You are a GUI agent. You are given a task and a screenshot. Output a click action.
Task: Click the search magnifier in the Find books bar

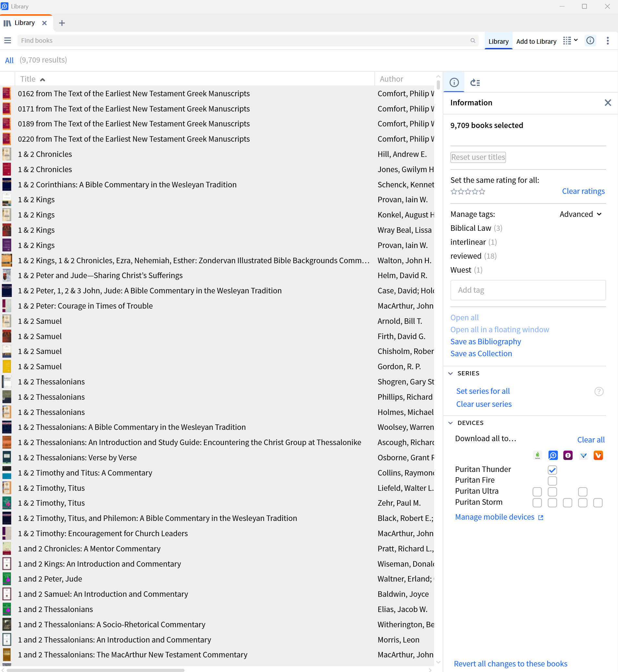tap(473, 41)
